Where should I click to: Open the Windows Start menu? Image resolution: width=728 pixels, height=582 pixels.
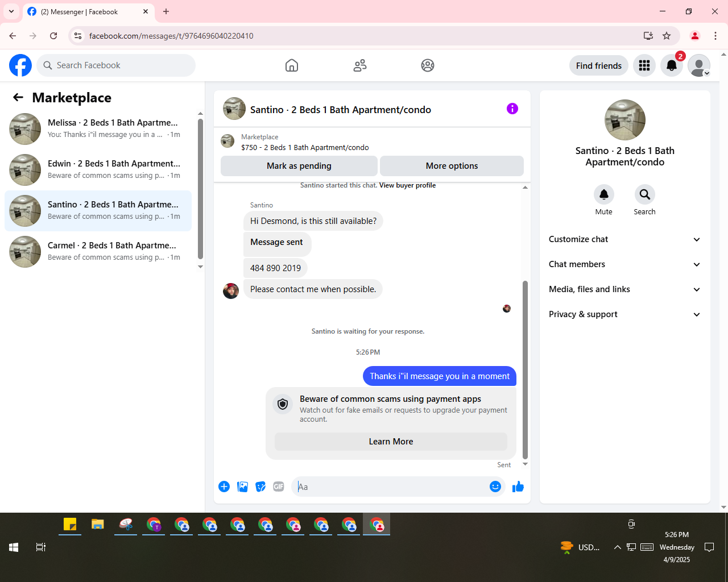coord(14,547)
